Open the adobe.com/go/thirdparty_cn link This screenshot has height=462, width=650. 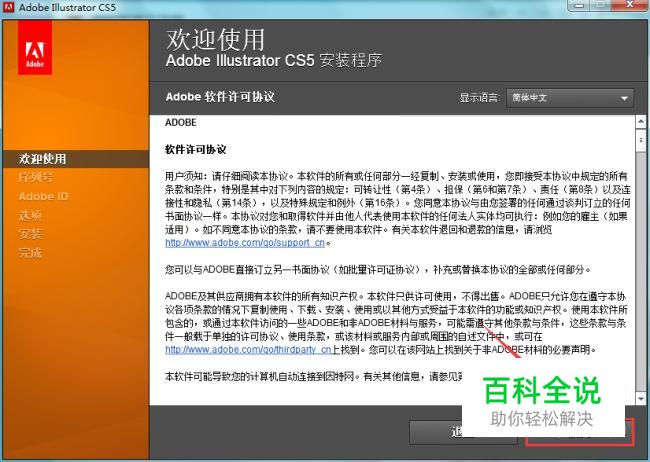pos(248,349)
